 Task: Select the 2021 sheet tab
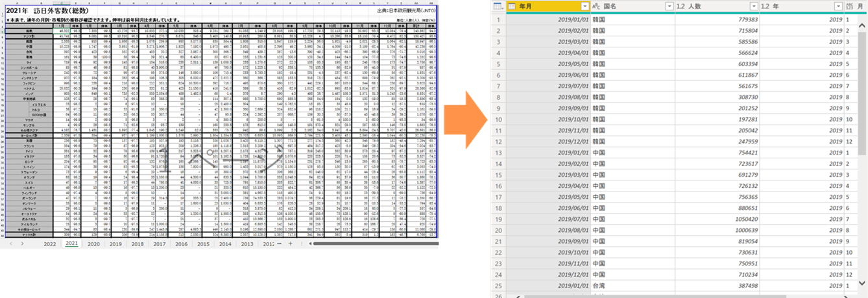71,244
